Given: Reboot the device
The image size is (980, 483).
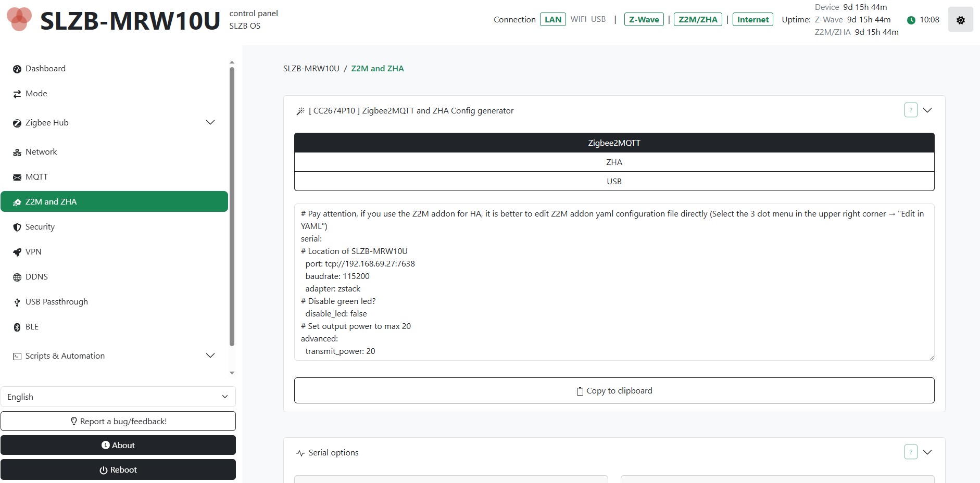Looking at the screenshot, I should [x=118, y=469].
